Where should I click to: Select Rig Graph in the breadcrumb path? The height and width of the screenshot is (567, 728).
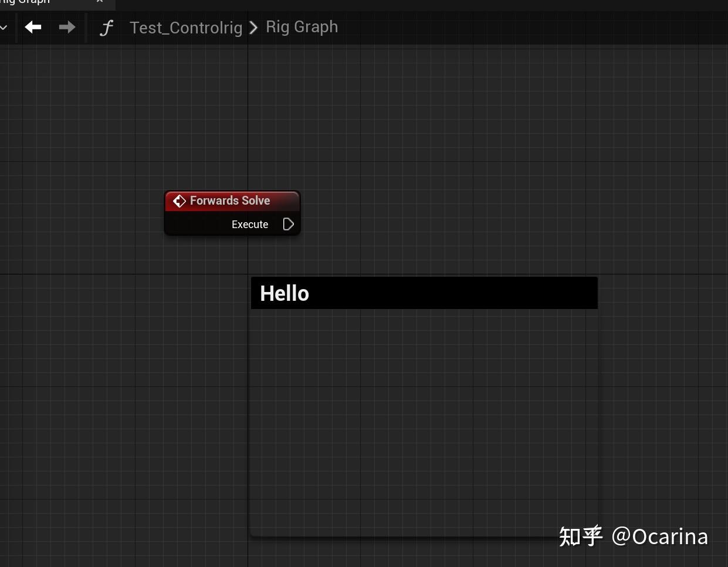point(302,26)
